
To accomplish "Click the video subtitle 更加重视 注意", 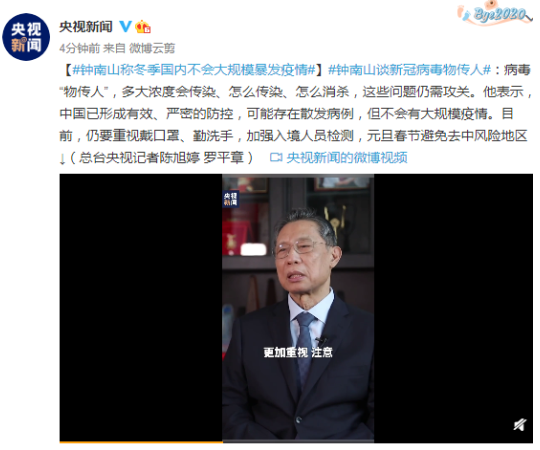I will [298, 352].
